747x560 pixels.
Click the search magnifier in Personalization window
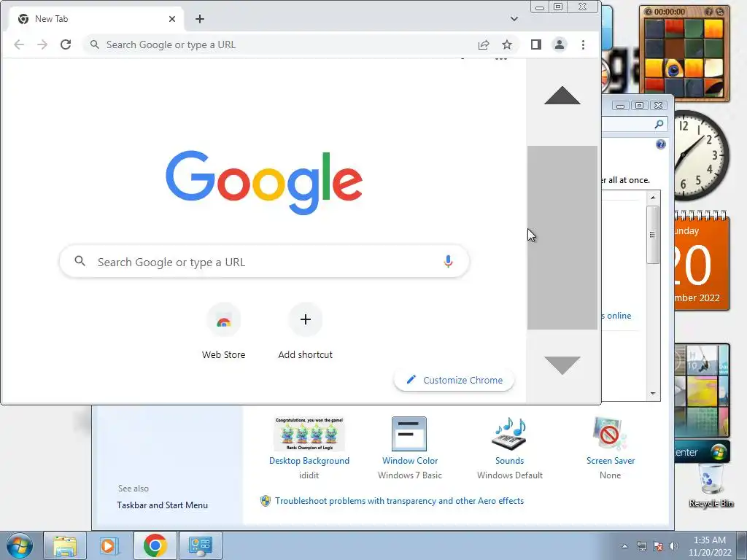pyautogui.click(x=659, y=124)
